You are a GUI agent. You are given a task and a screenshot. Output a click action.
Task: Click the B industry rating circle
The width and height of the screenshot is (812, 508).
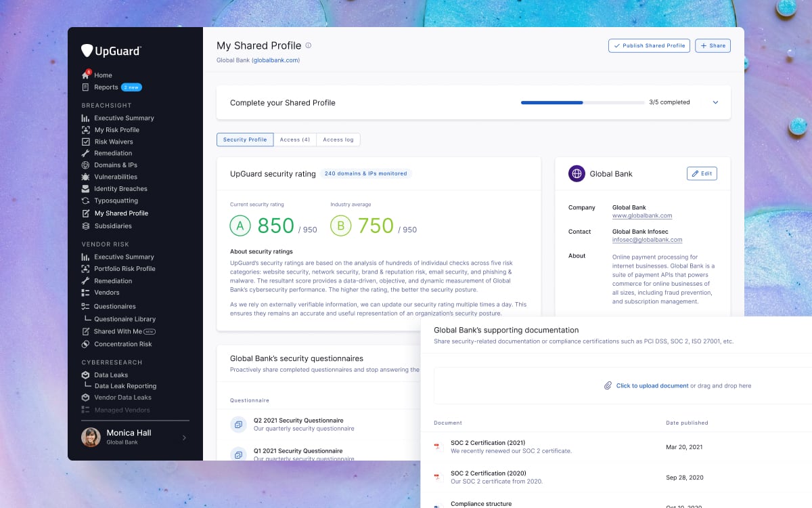tap(340, 226)
